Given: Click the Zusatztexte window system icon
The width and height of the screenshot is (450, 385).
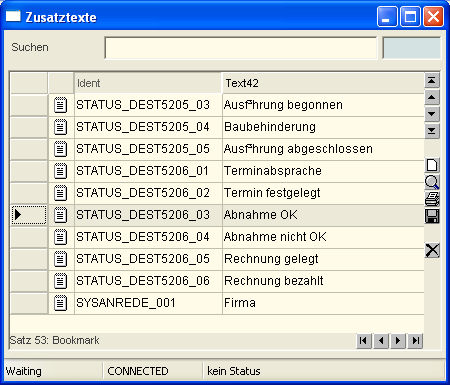Looking at the screenshot, I should click(x=13, y=16).
